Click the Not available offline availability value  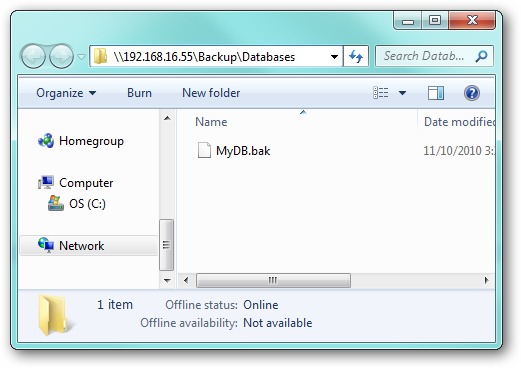[278, 323]
